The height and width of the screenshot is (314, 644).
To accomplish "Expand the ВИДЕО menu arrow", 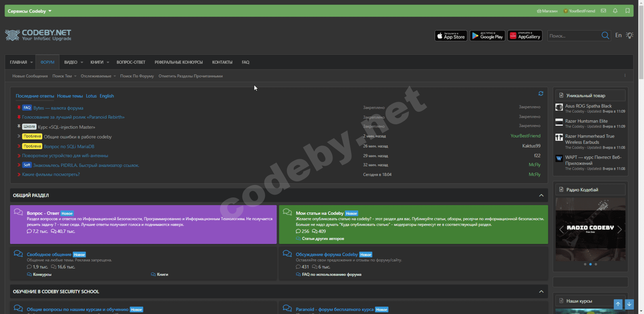I will point(82,62).
